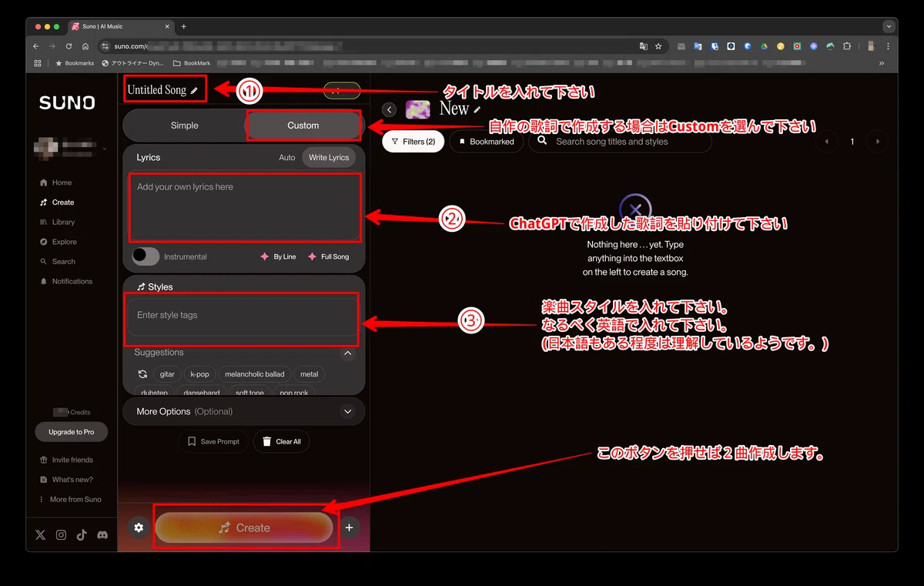
Task: Add the melancholic ballad suggestion
Action: pyautogui.click(x=255, y=374)
